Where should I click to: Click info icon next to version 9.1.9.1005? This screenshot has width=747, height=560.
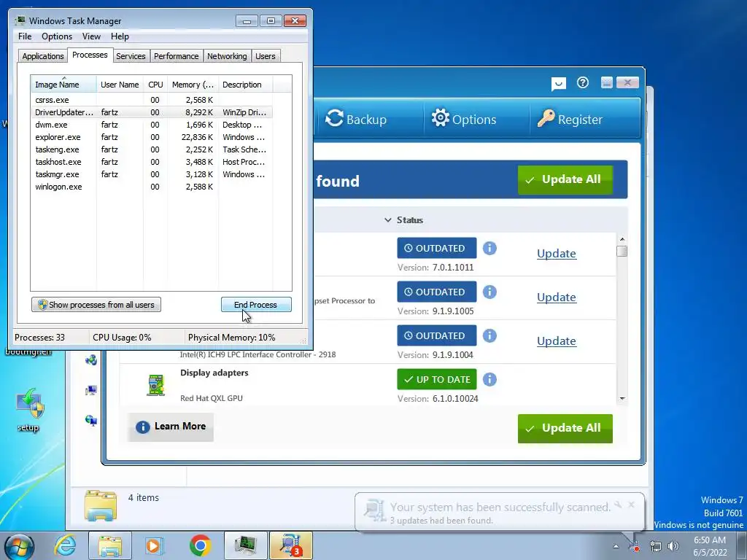click(489, 292)
